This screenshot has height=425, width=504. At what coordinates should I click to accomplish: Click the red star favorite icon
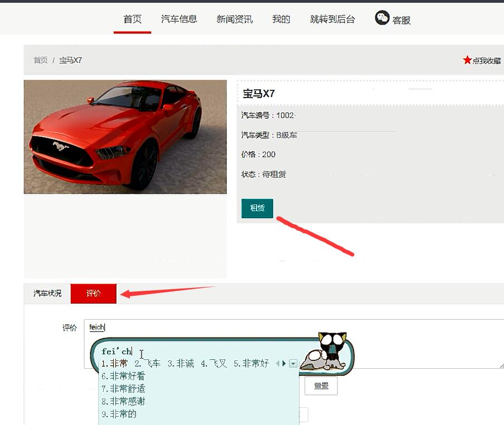[x=467, y=60]
